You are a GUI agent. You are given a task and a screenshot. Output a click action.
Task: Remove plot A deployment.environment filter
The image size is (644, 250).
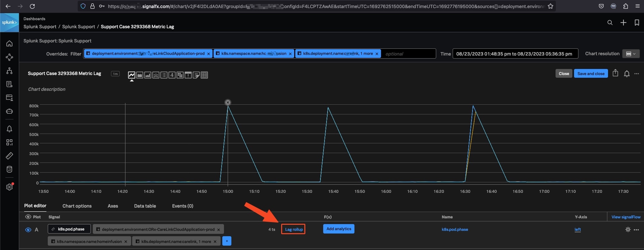point(219,230)
